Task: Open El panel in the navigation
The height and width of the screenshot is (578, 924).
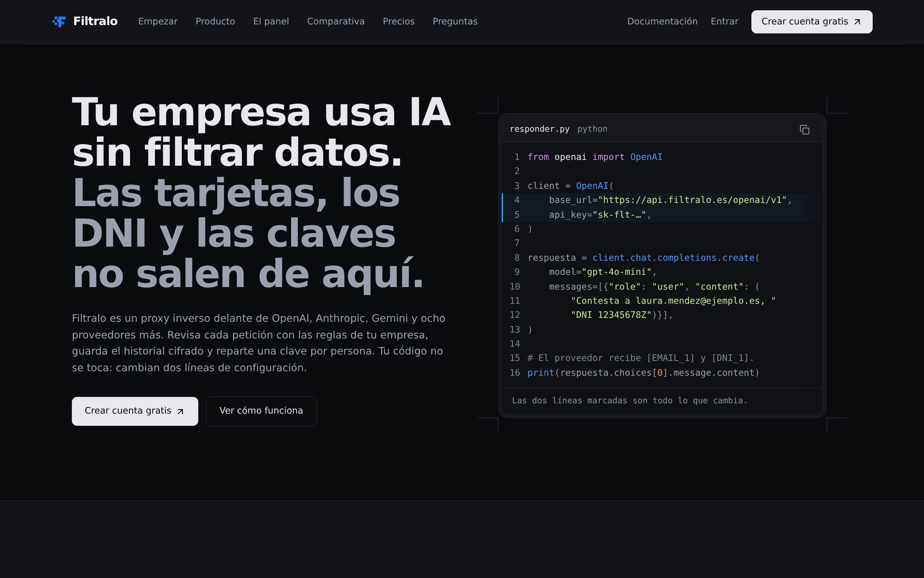Action: point(271,22)
